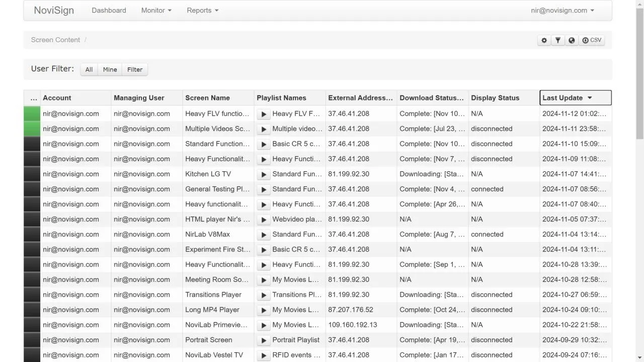Download the report using the CSV icon
The image size is (644, 362).
pyautogui.click(x=592, y=40)
